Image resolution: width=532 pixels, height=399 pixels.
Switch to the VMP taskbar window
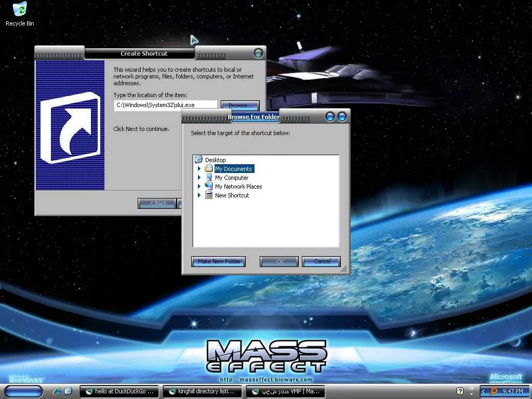click(x=285, y=391)
